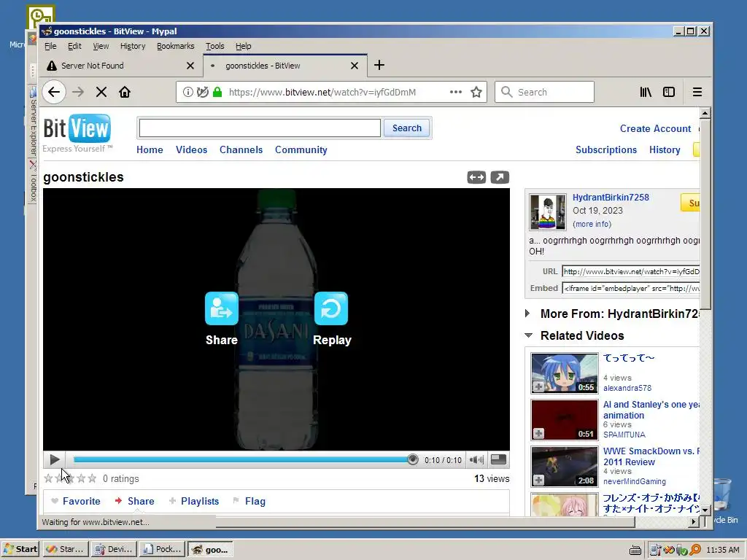Open the Channels navigation link

click(241, 149)
